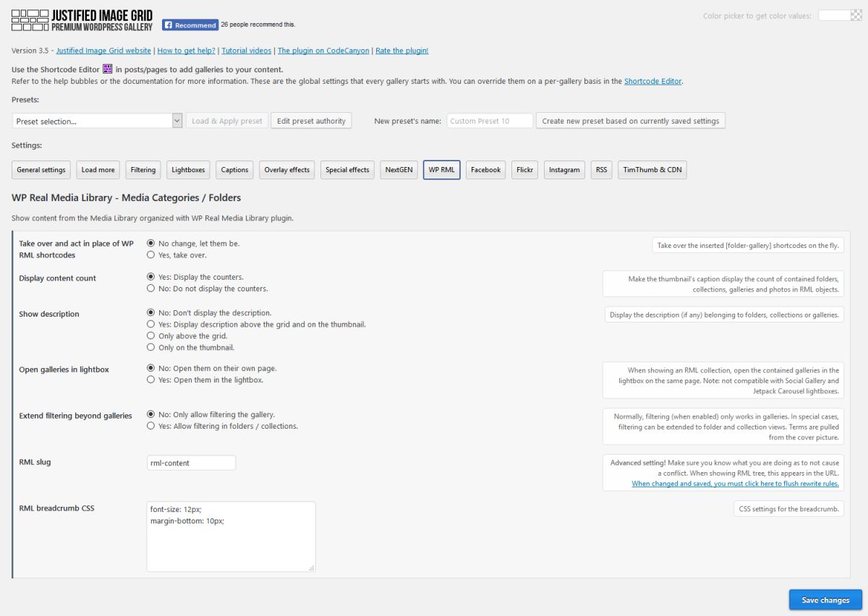
Task: Open the Captions tab
Action: [x=234, y=170]
